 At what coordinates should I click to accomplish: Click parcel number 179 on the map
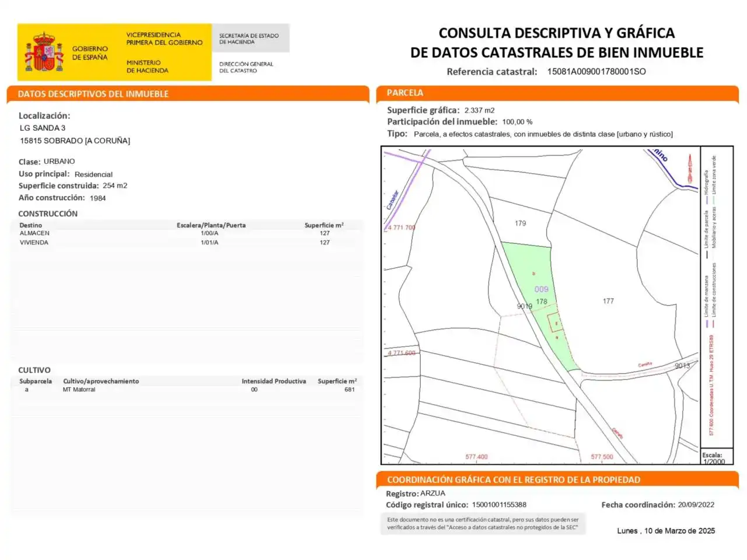tap(521, 223)
